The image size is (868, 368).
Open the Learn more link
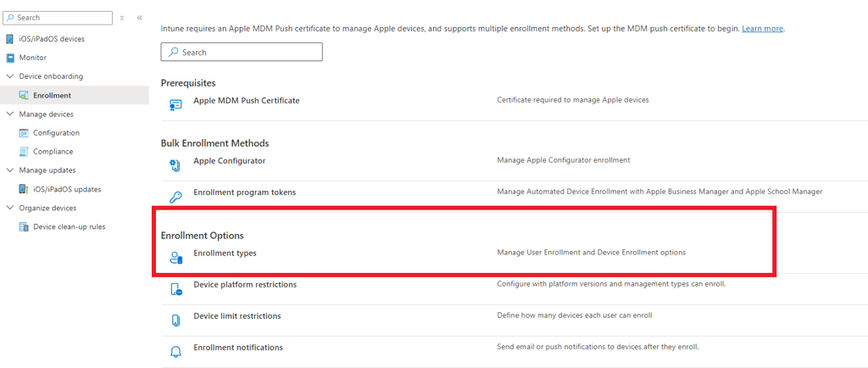762,28
